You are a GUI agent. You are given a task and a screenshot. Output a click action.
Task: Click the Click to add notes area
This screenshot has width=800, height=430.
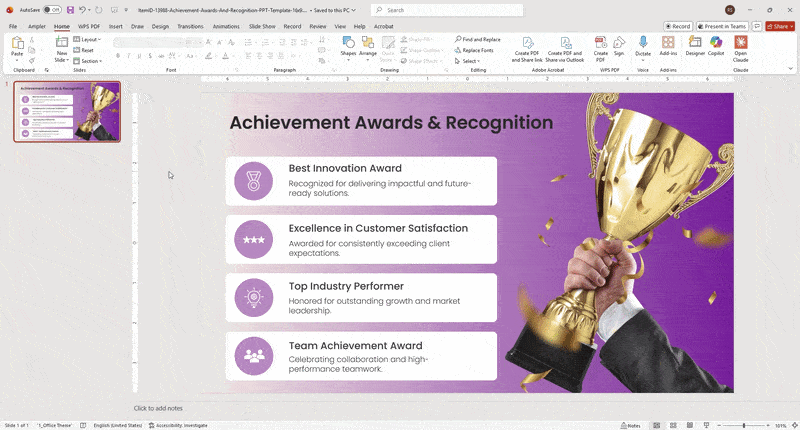pyautogui.click(x=158, y=408)
